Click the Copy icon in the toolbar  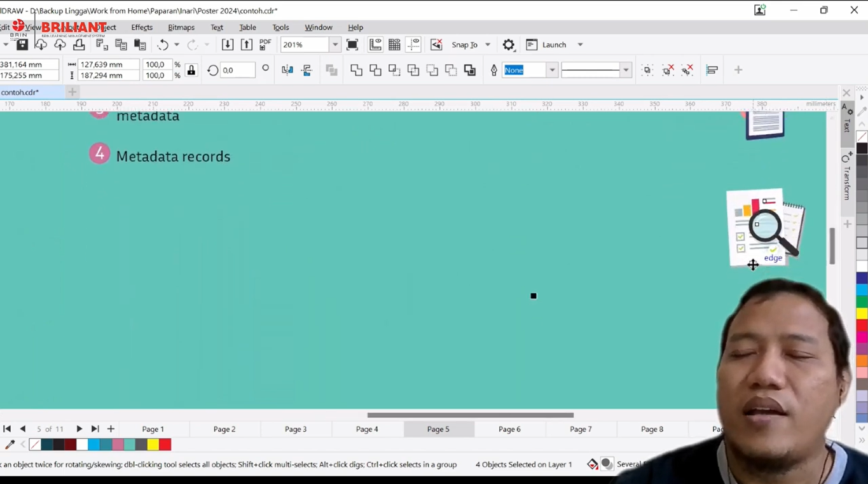click(121, 45)
